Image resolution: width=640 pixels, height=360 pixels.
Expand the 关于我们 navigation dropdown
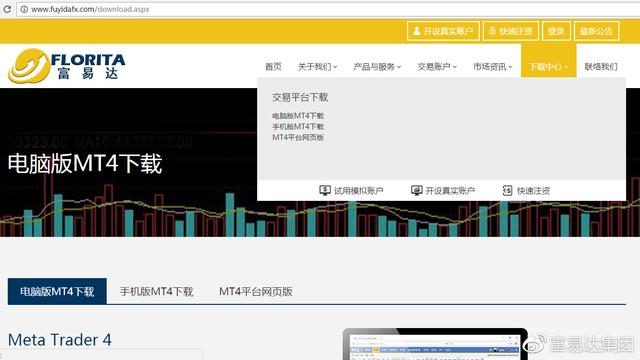tap(317, 67)
